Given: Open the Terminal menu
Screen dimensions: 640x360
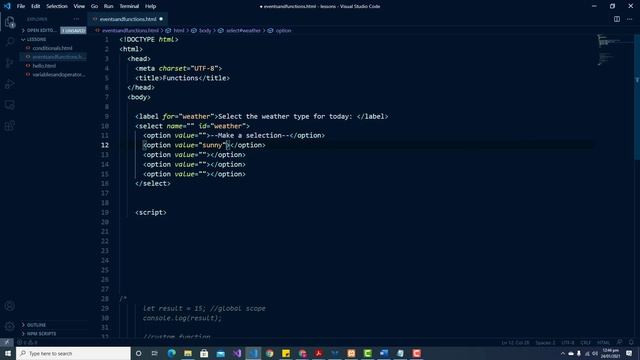Looking at the screenshot, I should pyautogui.click(x=129, y=6).
